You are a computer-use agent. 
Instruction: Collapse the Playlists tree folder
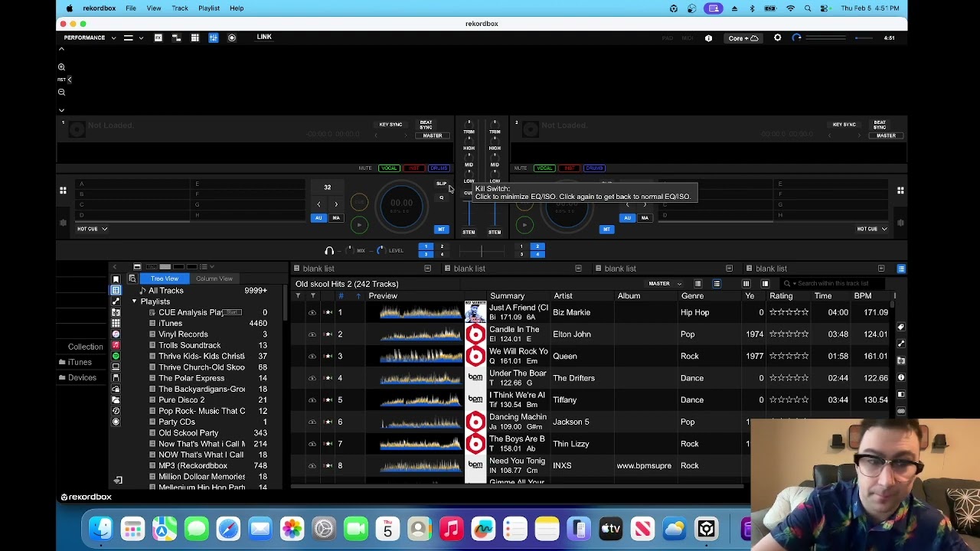tap(134, 302)
